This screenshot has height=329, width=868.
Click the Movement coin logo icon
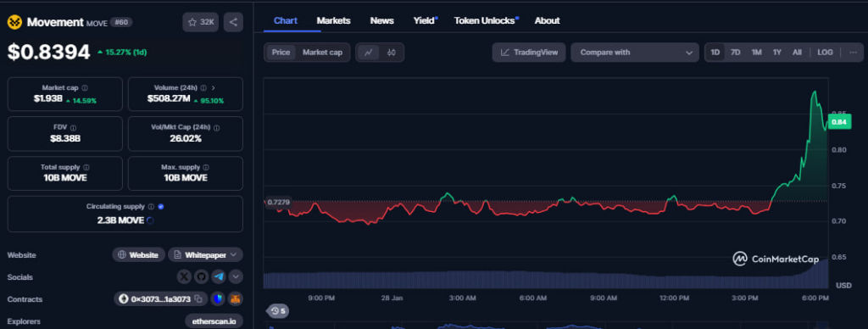coord(14,22)
